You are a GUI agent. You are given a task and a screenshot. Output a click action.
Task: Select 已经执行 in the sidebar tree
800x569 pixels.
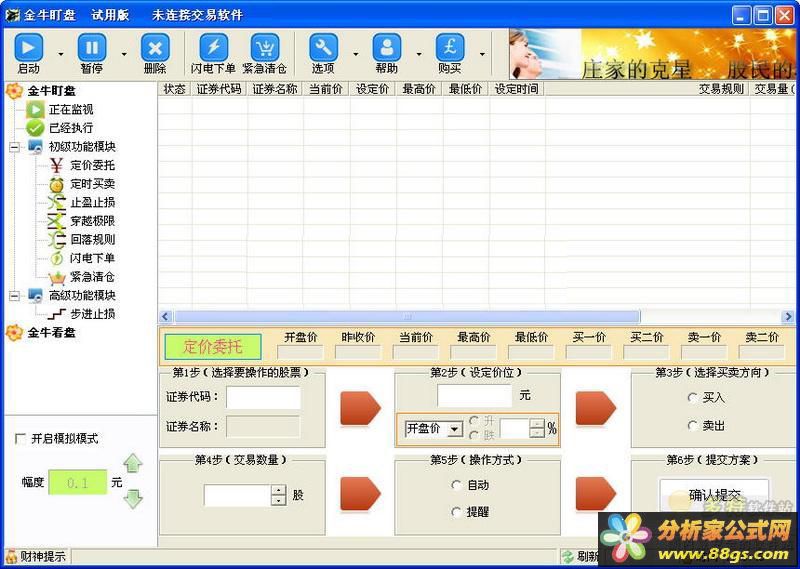pyautogui.click(x=71, y=128)
